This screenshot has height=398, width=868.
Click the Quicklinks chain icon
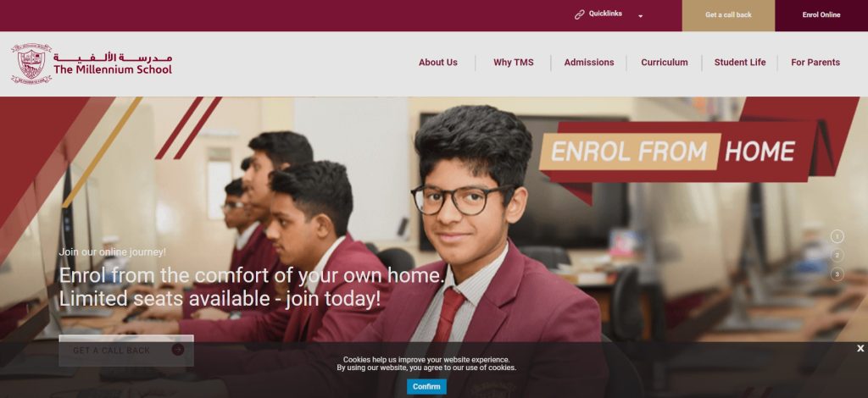coord(579,14)
